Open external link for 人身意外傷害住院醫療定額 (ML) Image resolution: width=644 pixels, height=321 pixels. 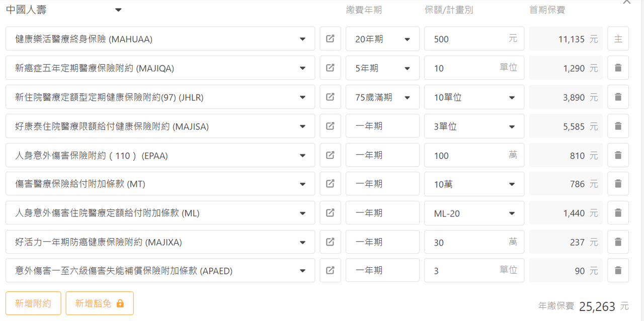[330, 213]
